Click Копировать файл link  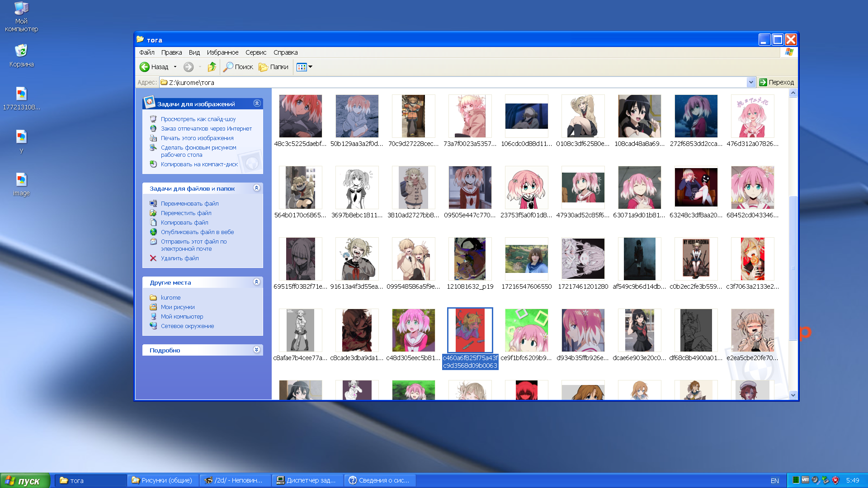[x=184, y=223]
